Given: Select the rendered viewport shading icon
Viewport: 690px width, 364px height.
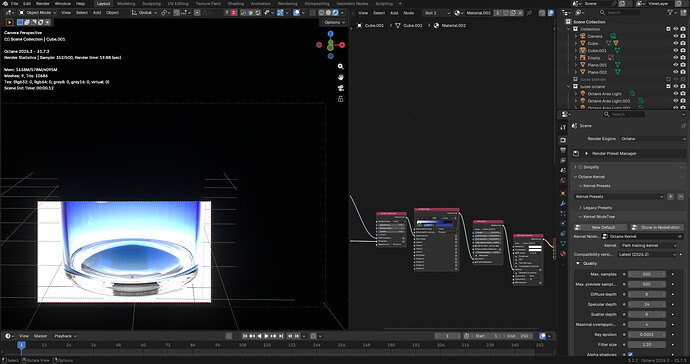Looking at the screenshot, I should [x=335, y=13].
